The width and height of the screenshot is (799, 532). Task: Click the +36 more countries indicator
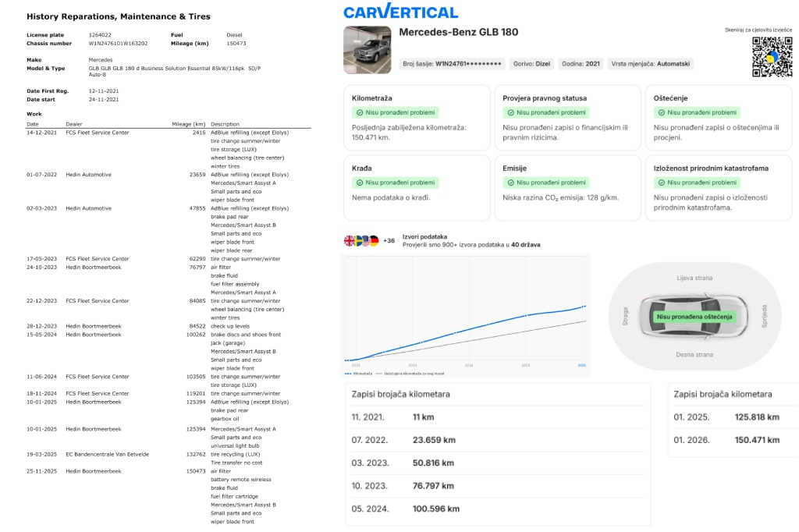pos(389,241)
